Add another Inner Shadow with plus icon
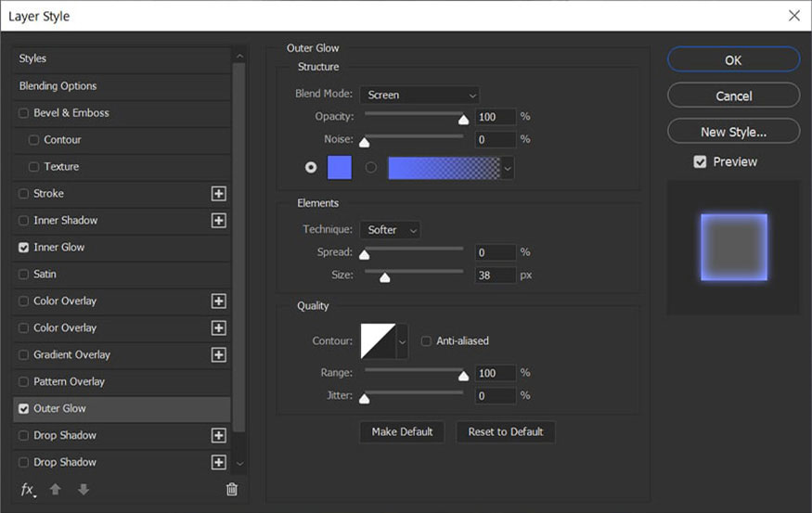This screenshot has width=812, height=513. (x=218, y=221)
